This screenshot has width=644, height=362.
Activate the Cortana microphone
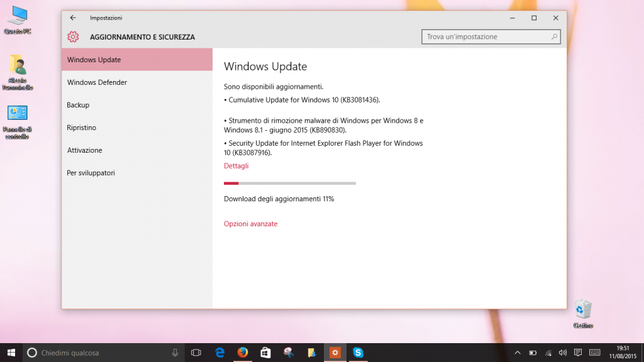pos(175,353)
